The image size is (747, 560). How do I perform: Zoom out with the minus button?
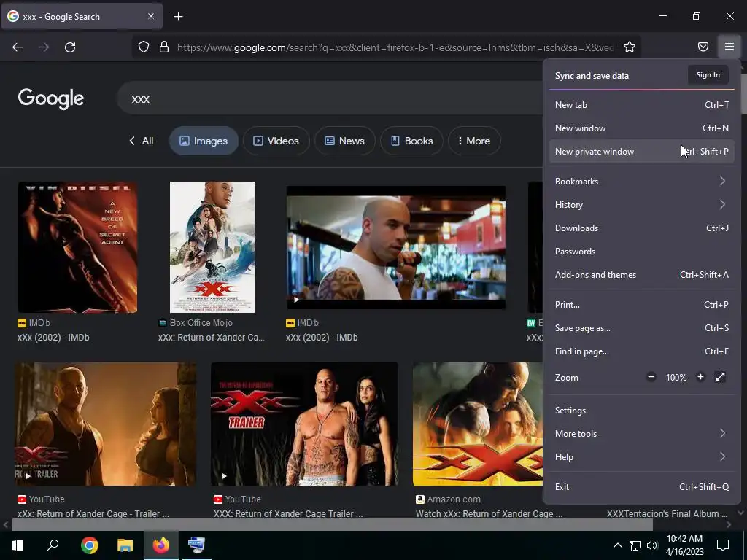[651, 377]
